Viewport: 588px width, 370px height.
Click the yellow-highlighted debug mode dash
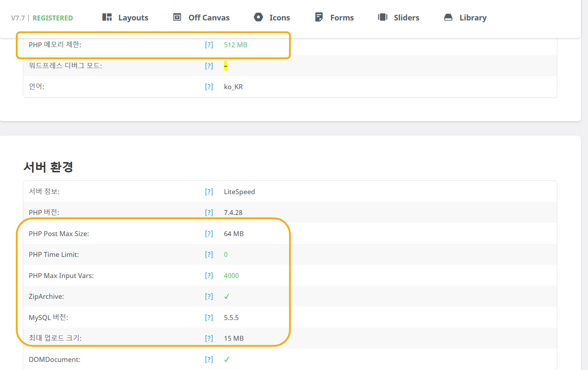[226, 66]
